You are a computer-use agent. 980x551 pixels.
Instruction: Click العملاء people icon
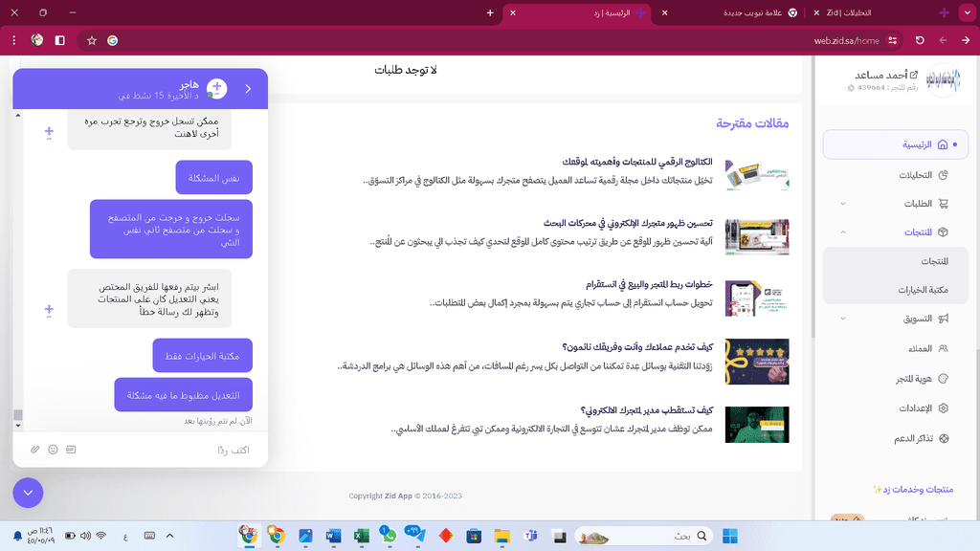click(943, 348)
